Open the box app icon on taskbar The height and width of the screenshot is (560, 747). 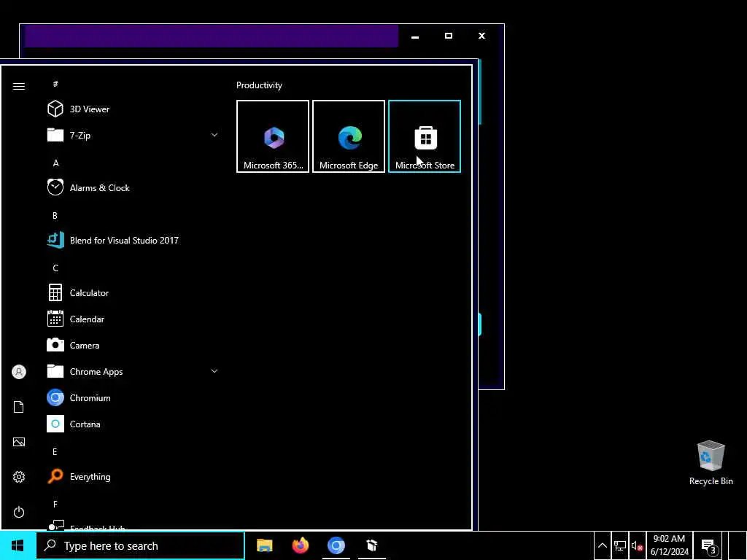pyautogui.click(x=371, y=545)
